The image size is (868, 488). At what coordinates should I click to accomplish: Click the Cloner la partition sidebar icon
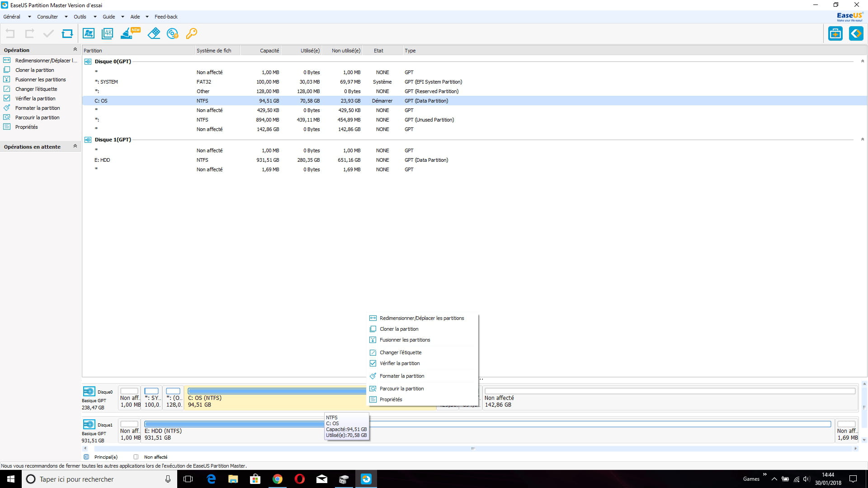pyautogui.click(x=7, y=70)
